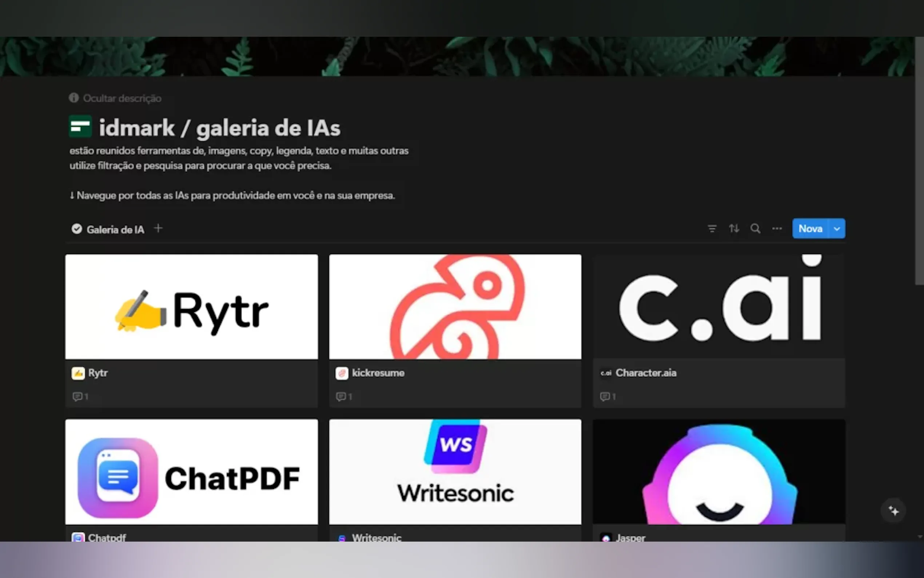
Task: Open search with magnifier icon
Action: coord(755,229)
